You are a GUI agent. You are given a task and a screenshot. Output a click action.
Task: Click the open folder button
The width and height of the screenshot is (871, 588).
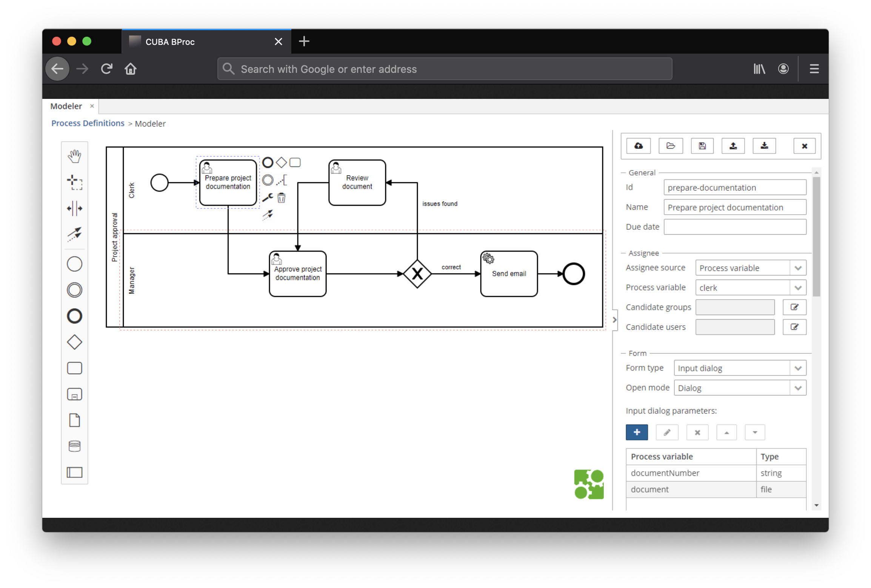click(671, 146)
